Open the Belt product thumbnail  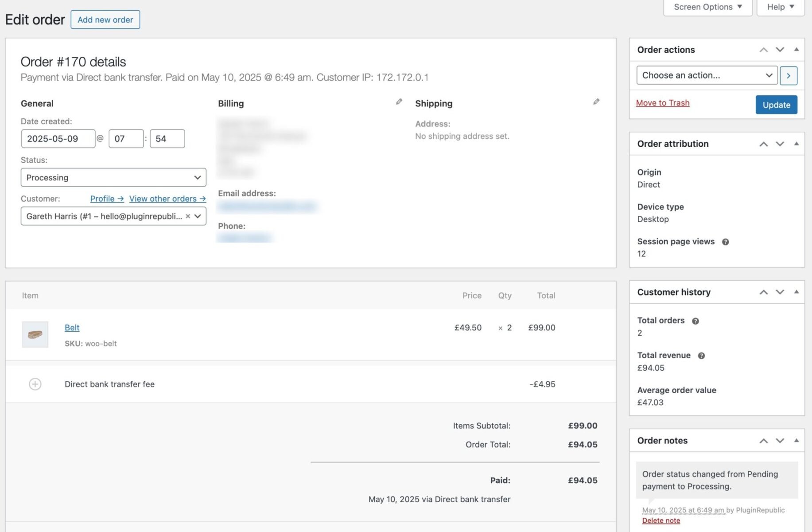(x=35, y=334)
